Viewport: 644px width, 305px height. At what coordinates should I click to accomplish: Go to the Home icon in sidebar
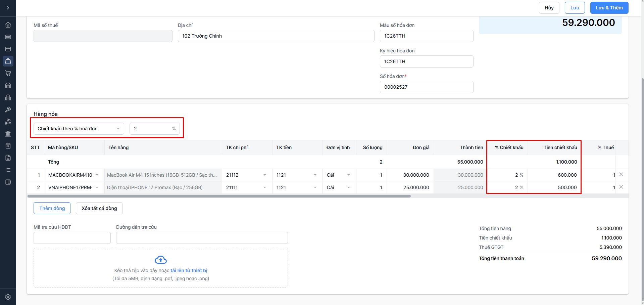[8, 25]
